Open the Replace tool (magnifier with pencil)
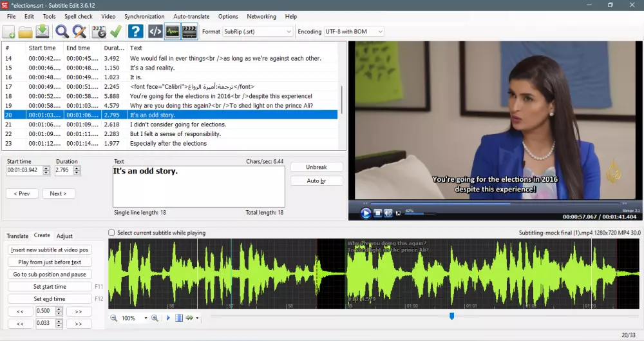 [x=79, y=32]
